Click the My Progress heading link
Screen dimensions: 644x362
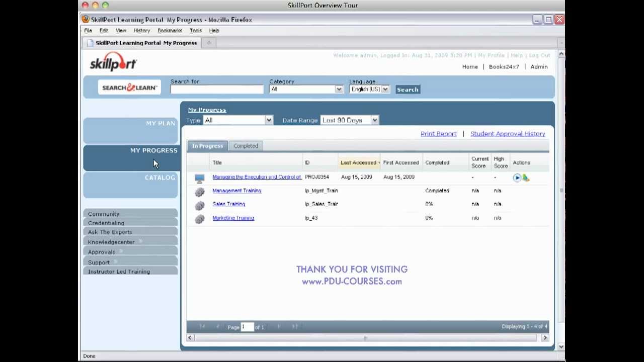(x=207, y=110)
